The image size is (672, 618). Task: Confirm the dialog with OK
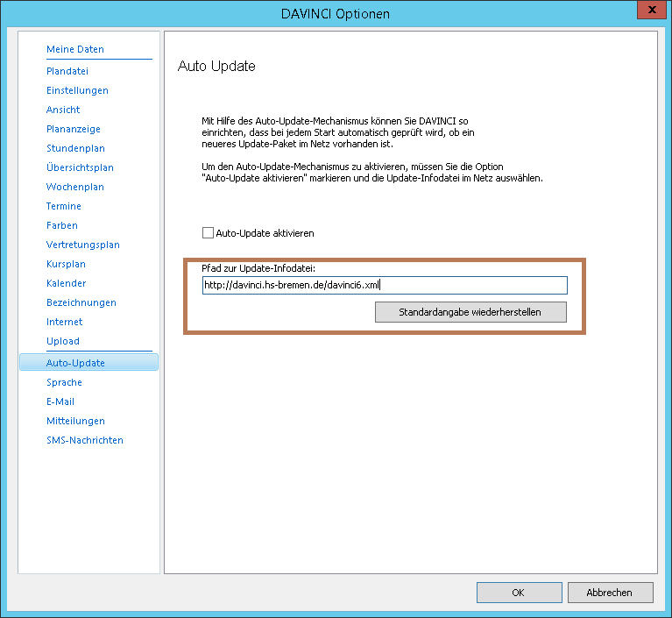pos(518,593)
